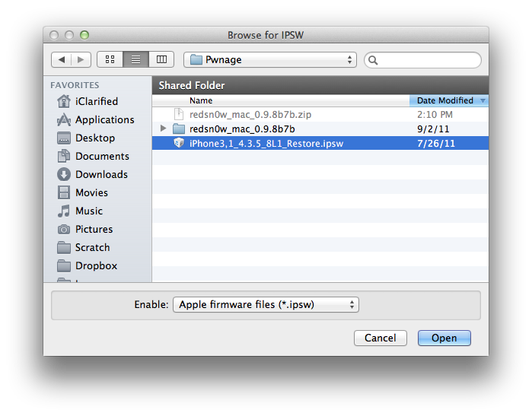Switch to column view

point(161,59)
